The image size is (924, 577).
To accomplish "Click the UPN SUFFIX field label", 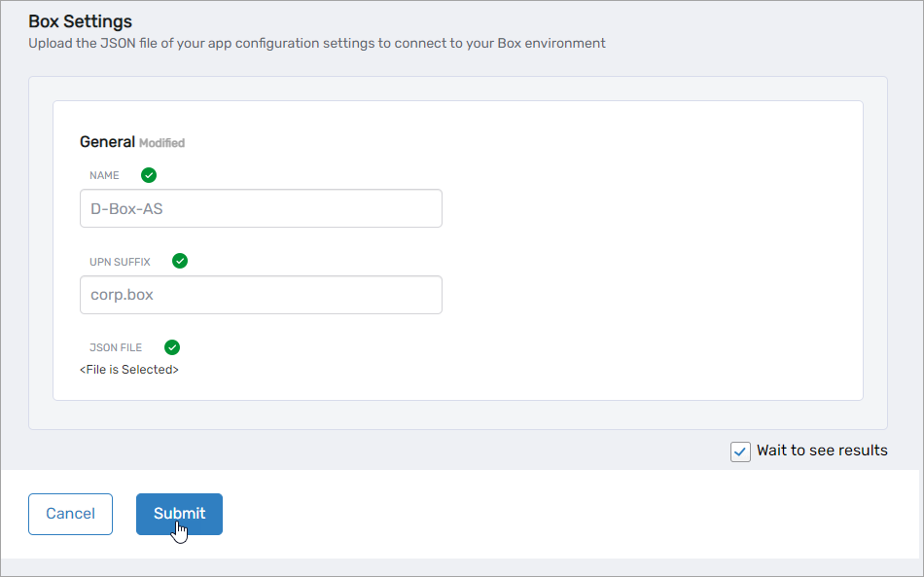I will 120,262.
